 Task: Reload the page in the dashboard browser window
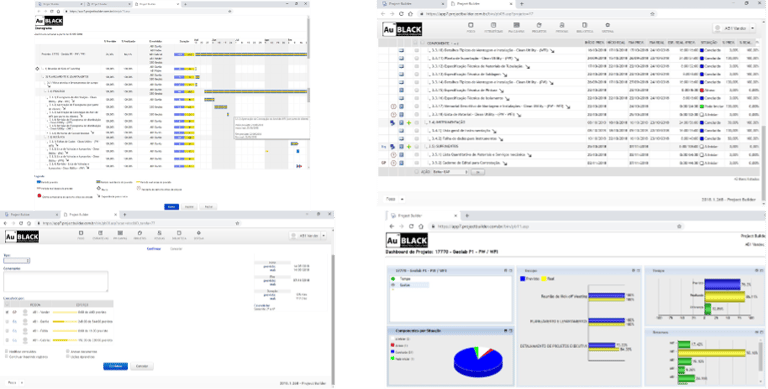[412, 227]
